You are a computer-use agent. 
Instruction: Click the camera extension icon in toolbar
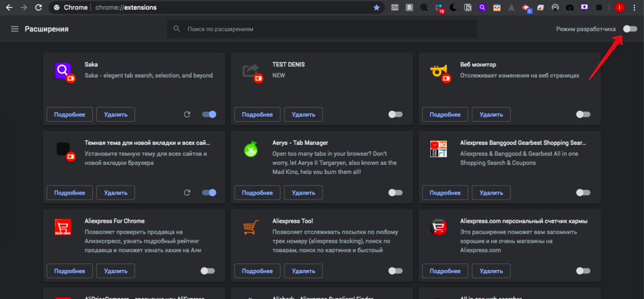tap(570, 7)
